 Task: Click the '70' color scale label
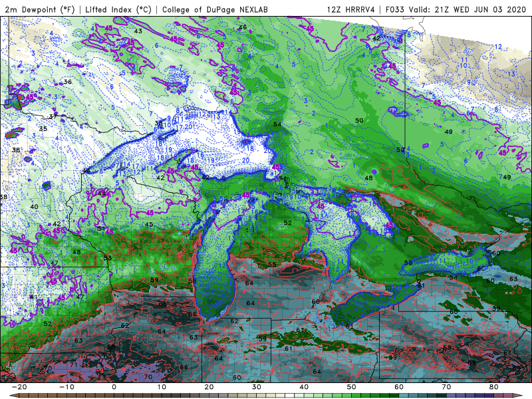coord(446,387)
